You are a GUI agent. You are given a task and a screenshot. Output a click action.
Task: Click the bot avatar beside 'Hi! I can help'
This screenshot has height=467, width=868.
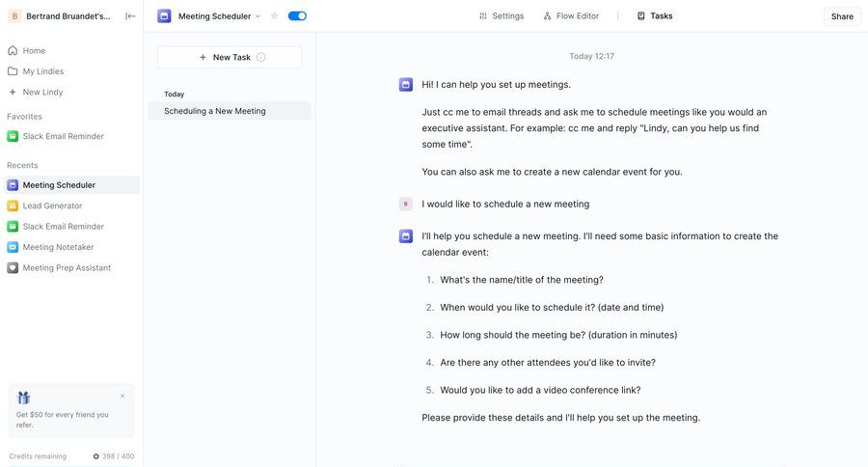click(x=406, y=85)
